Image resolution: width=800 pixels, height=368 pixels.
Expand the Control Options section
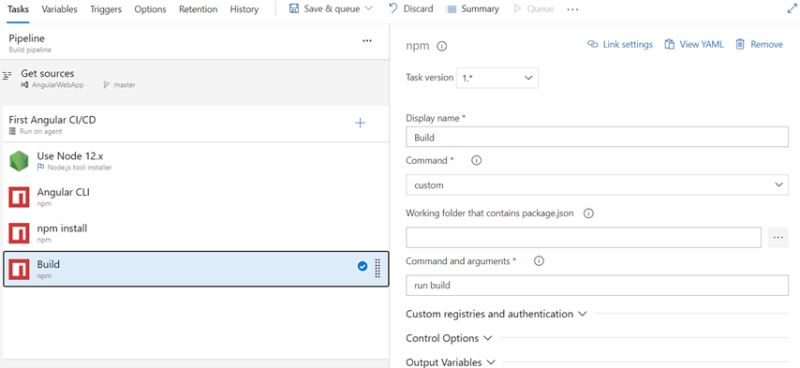pyautogui.click(x=449, y=338)
